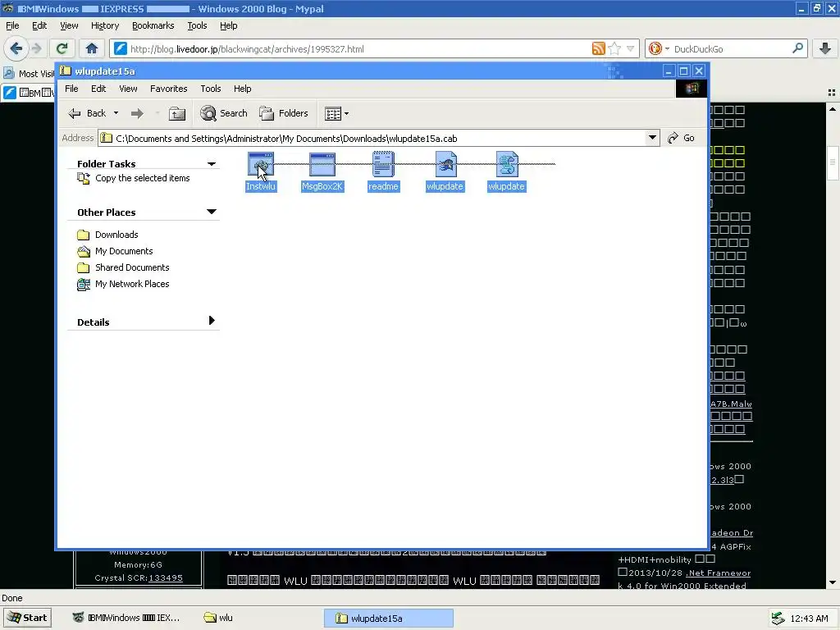Viewport: 840px width, 630px height.
Task: Click Most Visited bookmarks toolbar item
Action: click(x=29, y=73)
